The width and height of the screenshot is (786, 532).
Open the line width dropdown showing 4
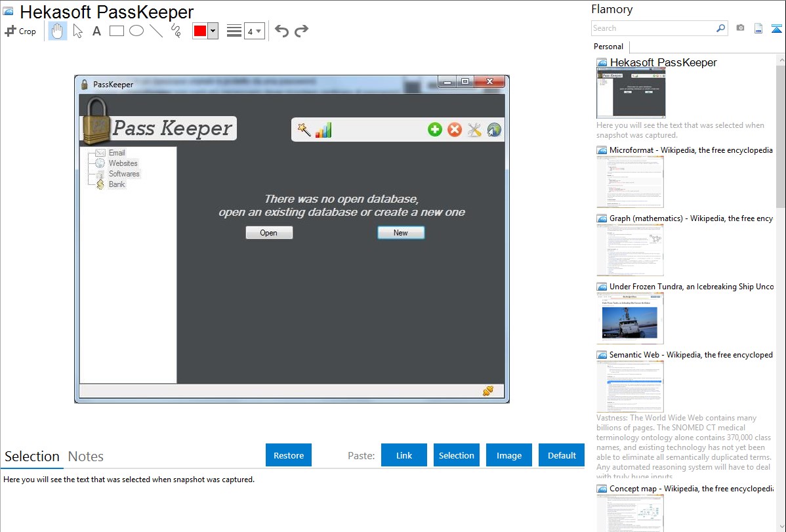[254, 31]
